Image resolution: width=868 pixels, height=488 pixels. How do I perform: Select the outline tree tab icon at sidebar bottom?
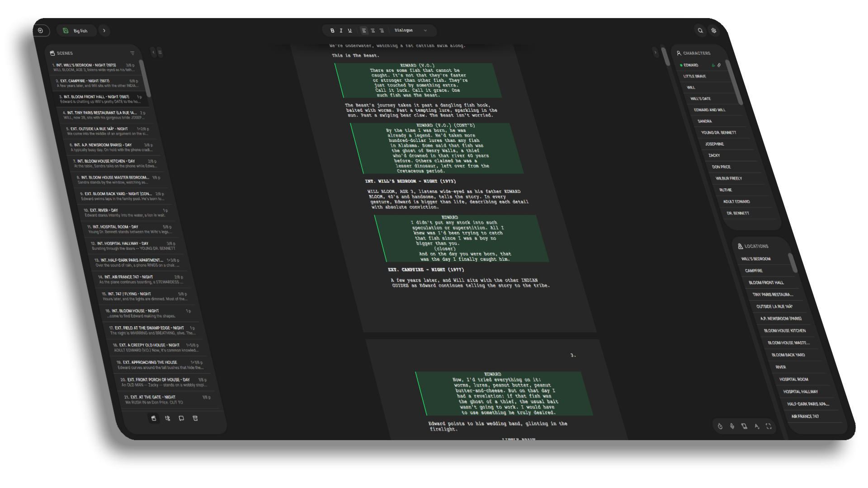(x=167, y=418)
